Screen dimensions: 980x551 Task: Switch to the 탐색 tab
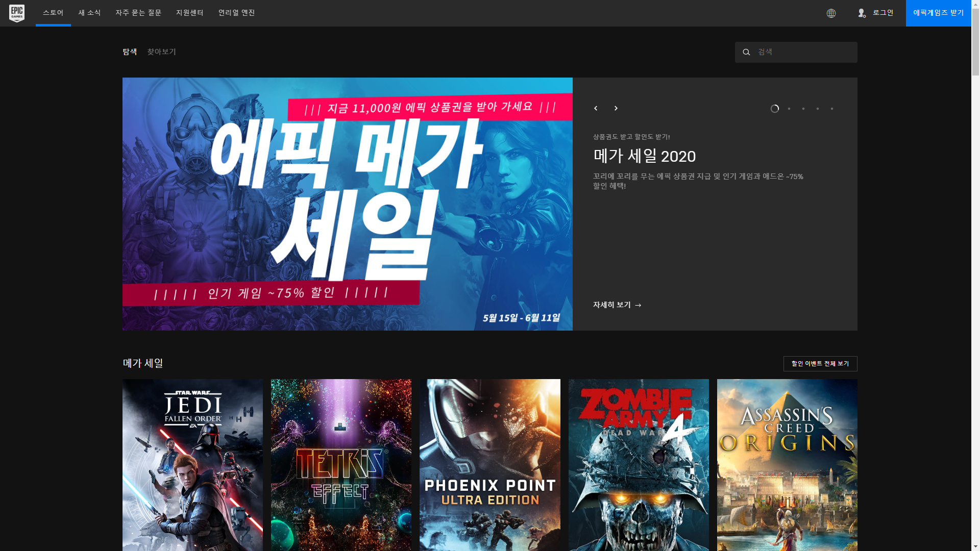coord(130,52)
